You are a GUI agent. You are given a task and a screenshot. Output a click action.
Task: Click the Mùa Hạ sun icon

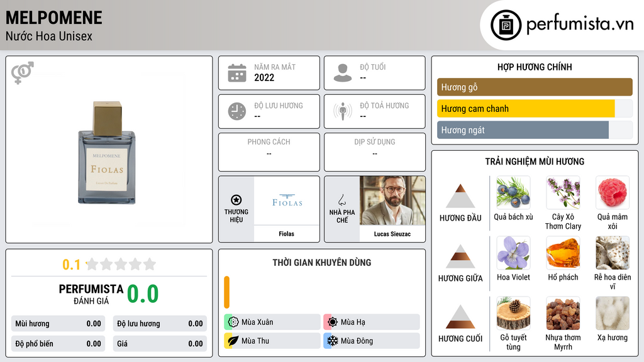333,322
